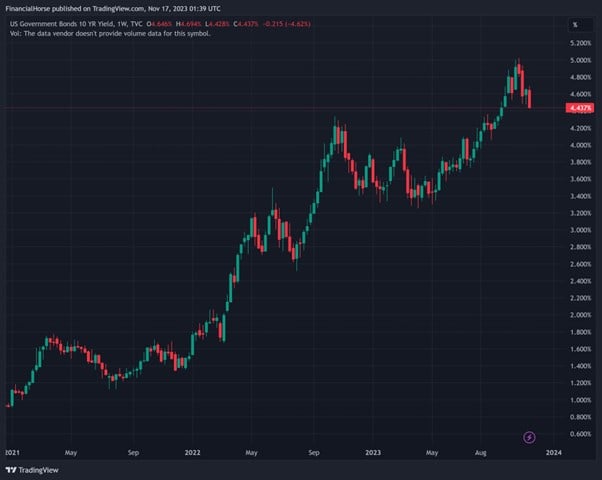Click the -0.215 weekly change value
The image size is (602, 480).
click(x=272, y=24)
